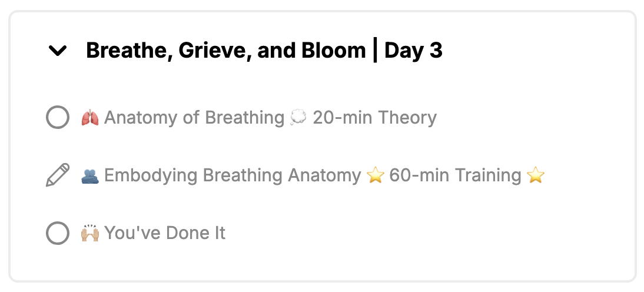Mark You've Done It lesson complete
644x292 pixels.
(x=58, y=233)
